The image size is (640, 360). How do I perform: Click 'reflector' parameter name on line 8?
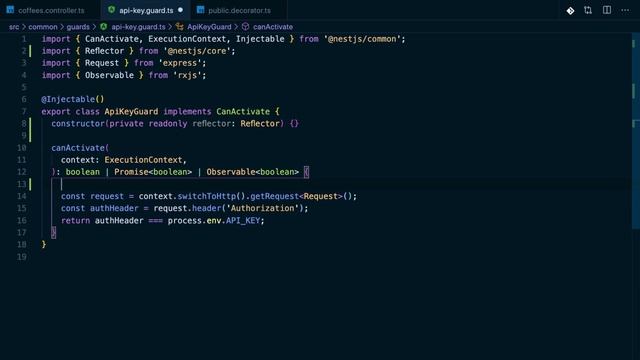211,124
